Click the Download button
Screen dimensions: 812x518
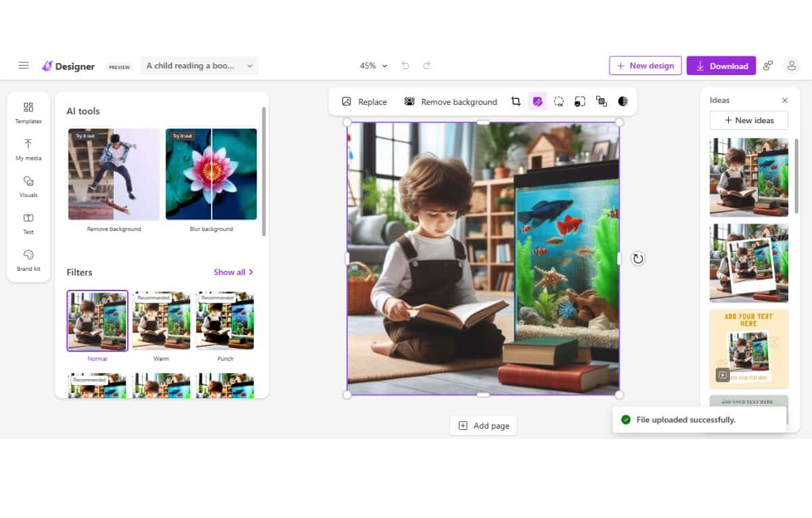tap(721, 66)
